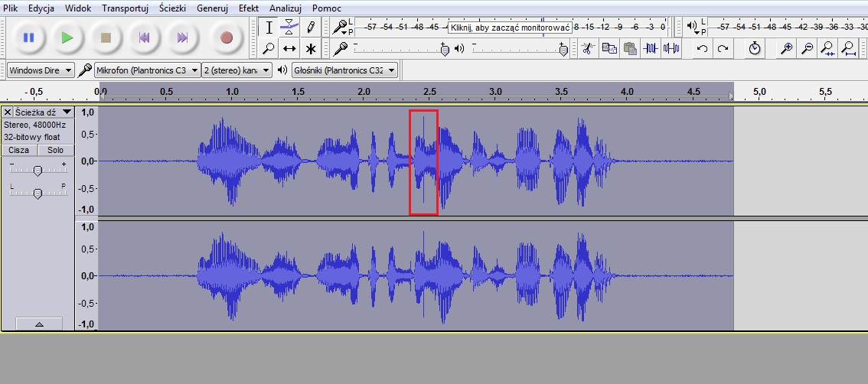The width and height of the screenshot is (868, 384).
Task: Skip to start of the track
Action: click(x=144, y=37)
